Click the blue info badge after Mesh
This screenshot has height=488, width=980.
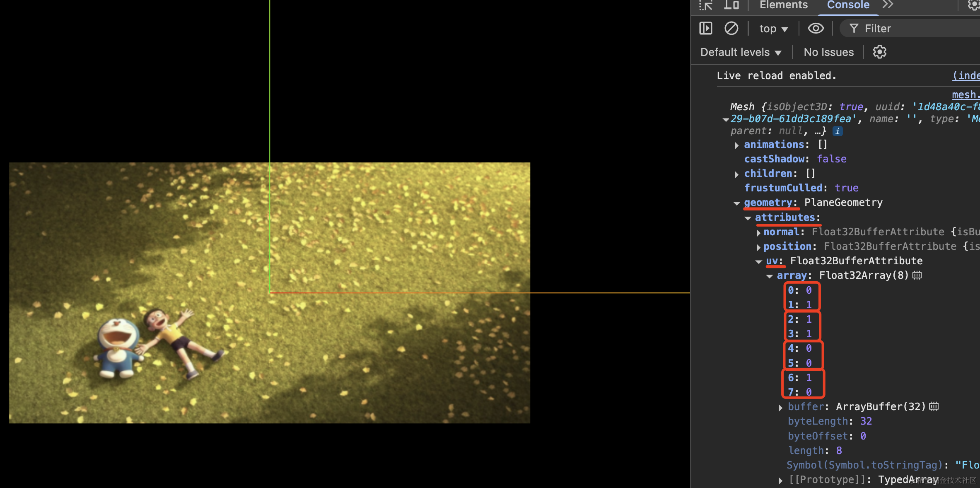838,131
